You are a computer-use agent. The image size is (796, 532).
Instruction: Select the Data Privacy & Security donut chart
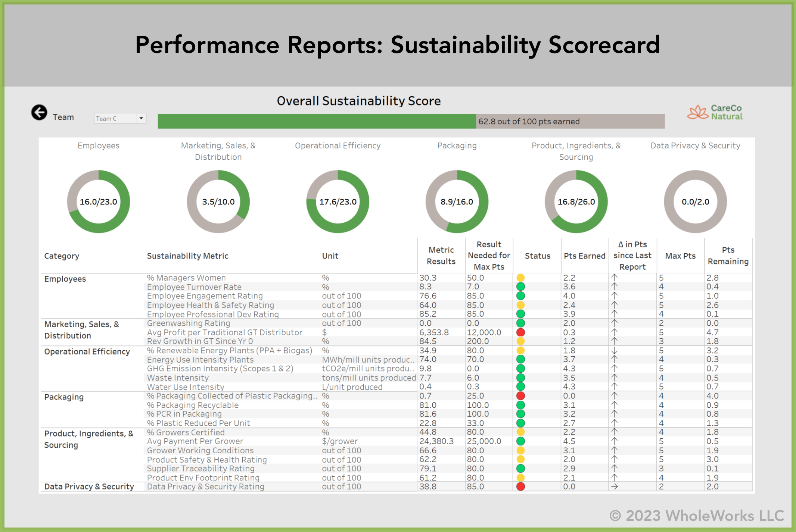coord(695,201)
